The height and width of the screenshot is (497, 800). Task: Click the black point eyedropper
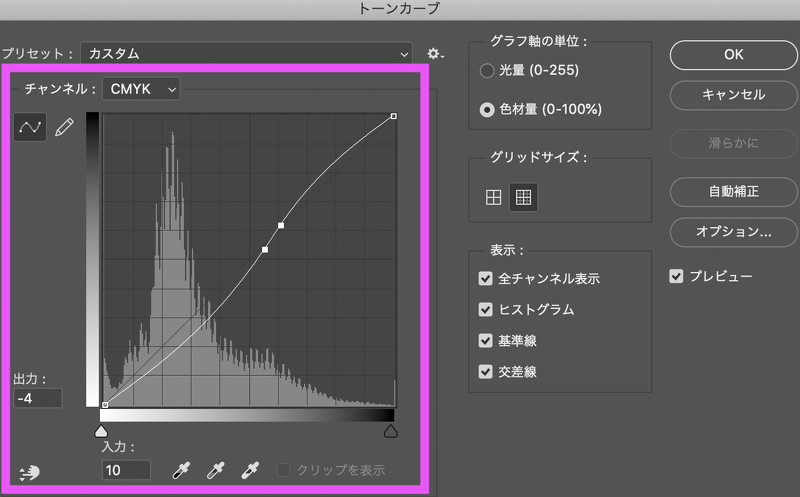tap(181, 469)
